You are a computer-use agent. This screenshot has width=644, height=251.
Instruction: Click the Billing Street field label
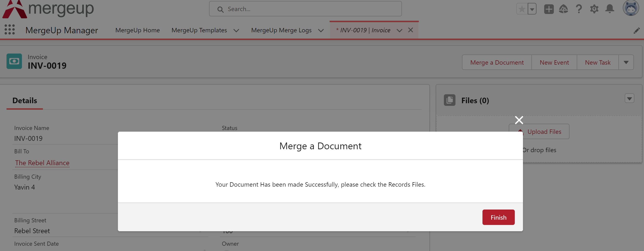[30, 220]
